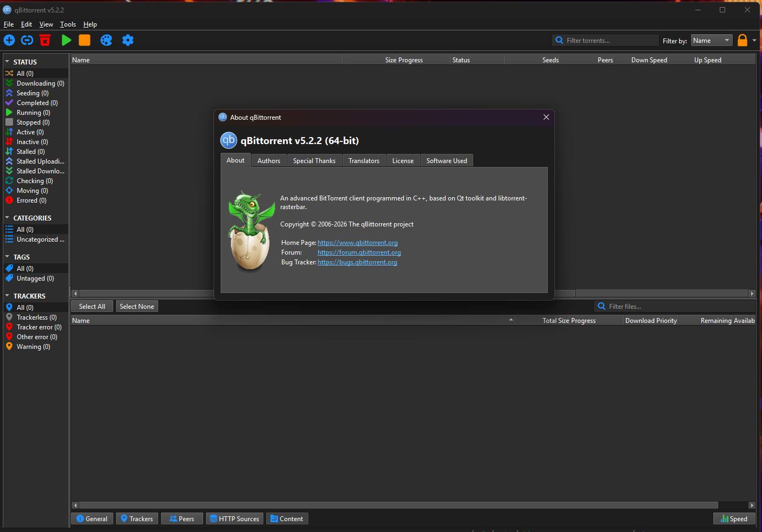The width and height of the screenshot is (762, 532).
Task: Open the General properties tab
Action: pos(92,519)
